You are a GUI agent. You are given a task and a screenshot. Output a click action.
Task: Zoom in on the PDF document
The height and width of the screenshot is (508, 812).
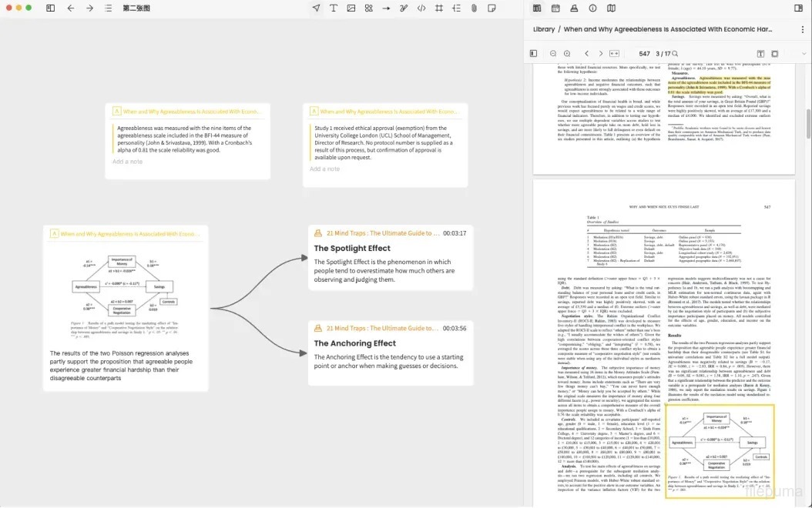click(x=567, y=53)
